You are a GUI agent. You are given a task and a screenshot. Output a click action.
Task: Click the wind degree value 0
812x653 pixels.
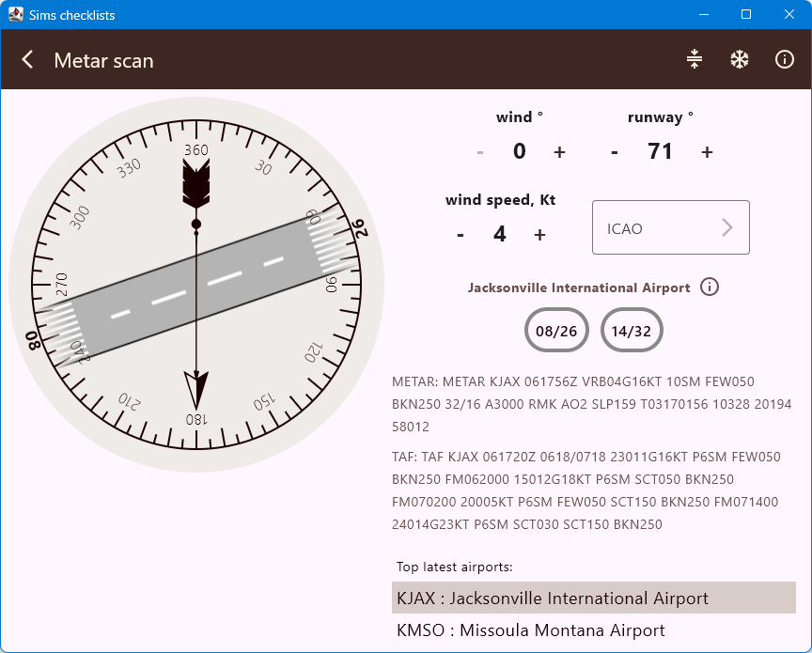[x=520, y=151]
